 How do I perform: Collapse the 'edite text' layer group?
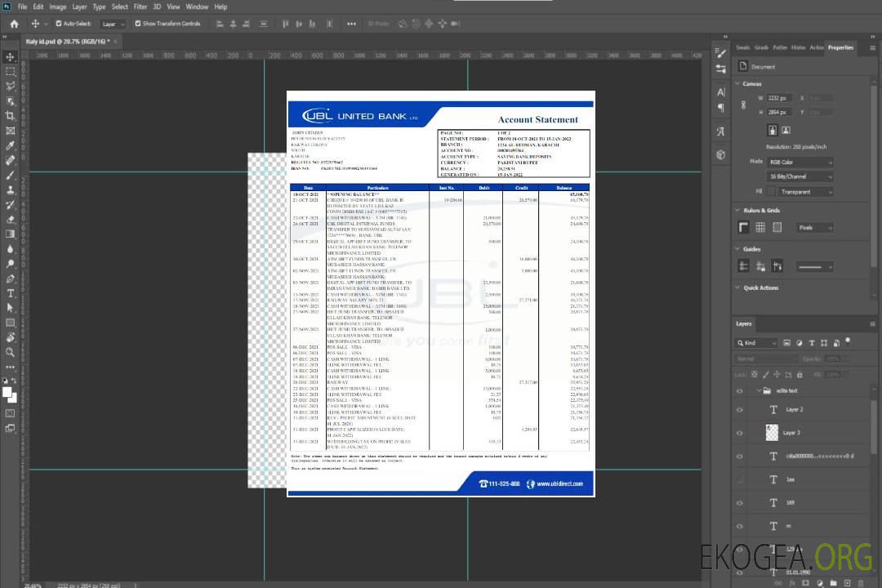coord(759,390)
